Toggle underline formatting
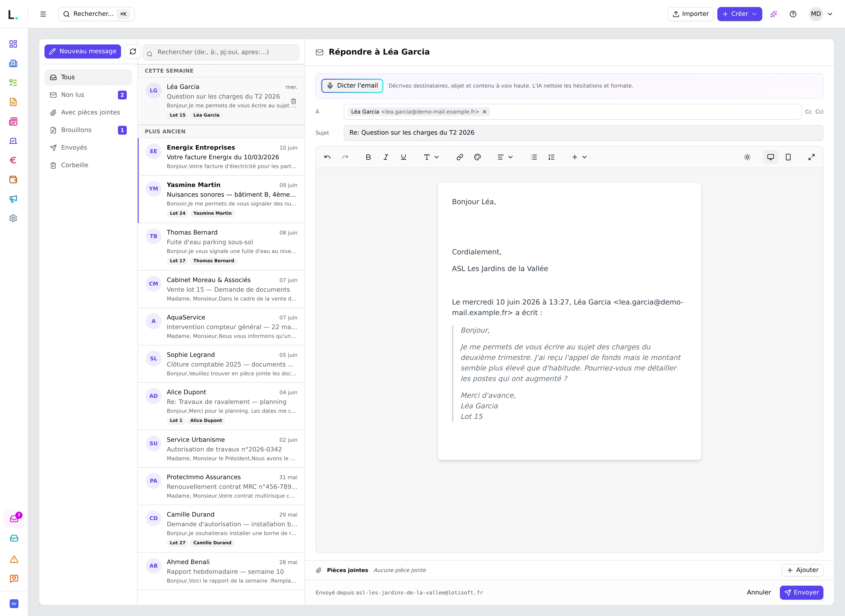The width and height of the screenshot is (845, 616). 404,157
